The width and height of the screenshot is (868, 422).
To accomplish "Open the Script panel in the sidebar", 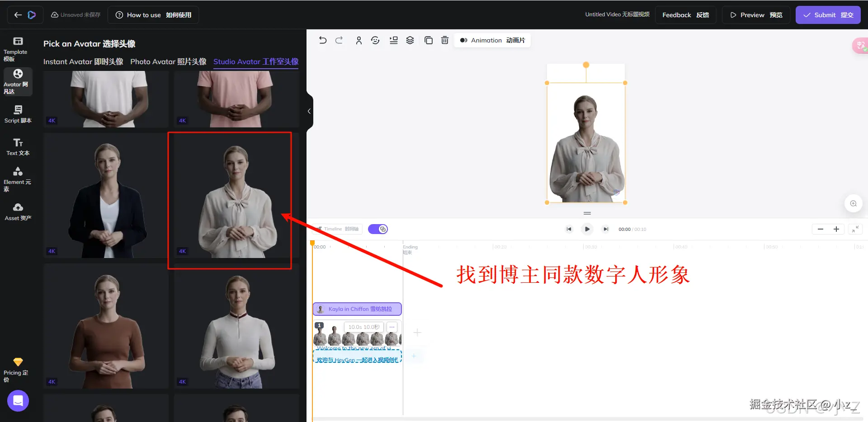I will (x=18, y=114).
